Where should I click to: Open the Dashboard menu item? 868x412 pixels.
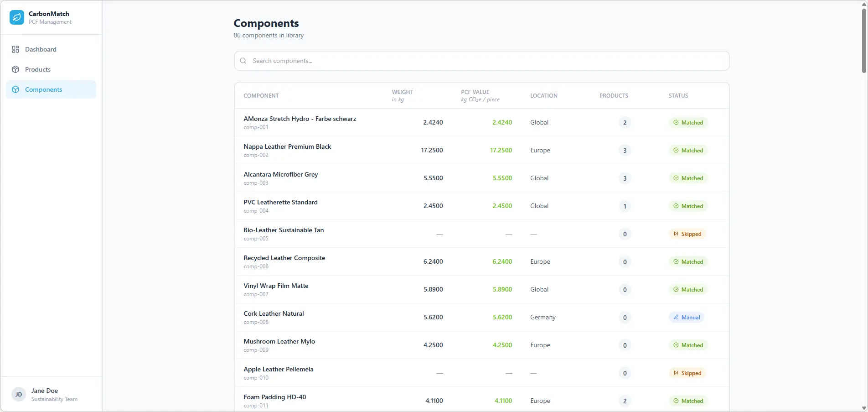click(41, 49)
